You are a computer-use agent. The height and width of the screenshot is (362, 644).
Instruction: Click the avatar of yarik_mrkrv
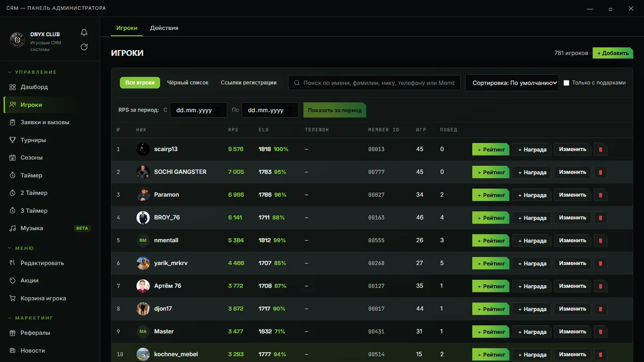[x=143, y=263]
